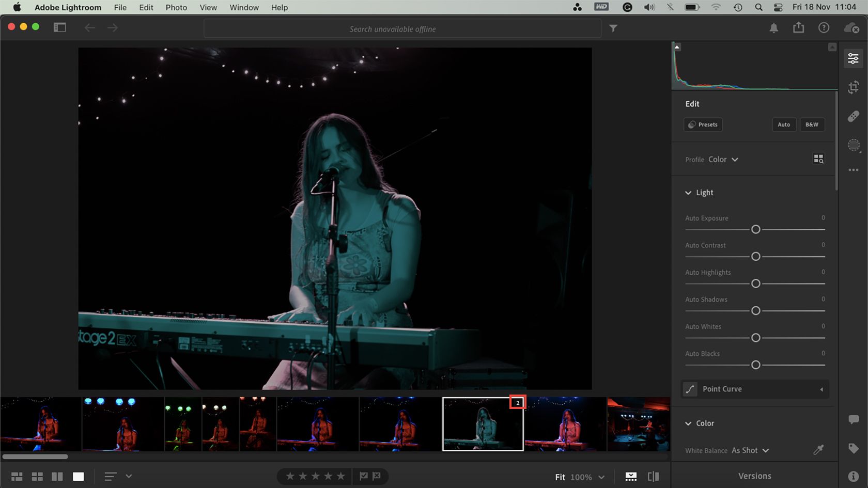Click the share/export icon
This screenshot has height=488, width=868.
coord(798,28)
